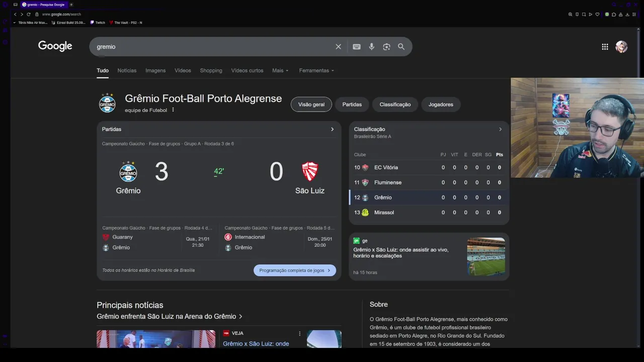
Task: Open The Vault - PS2 bookmark
Action: click(x=126, y=23)
